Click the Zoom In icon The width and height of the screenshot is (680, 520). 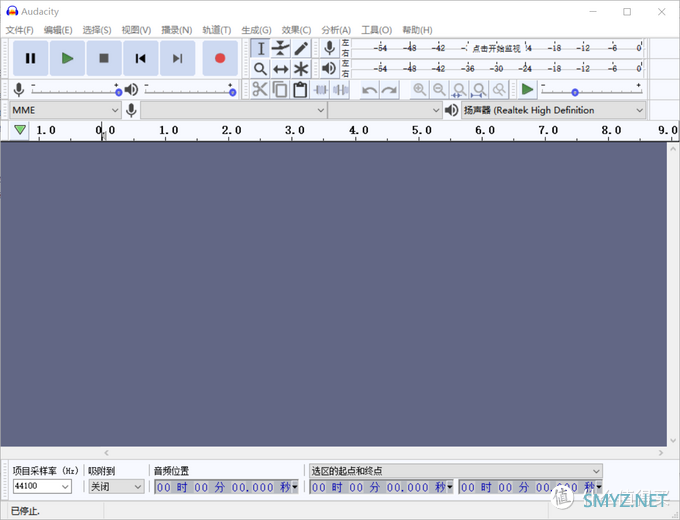click(x=419, y=90)
